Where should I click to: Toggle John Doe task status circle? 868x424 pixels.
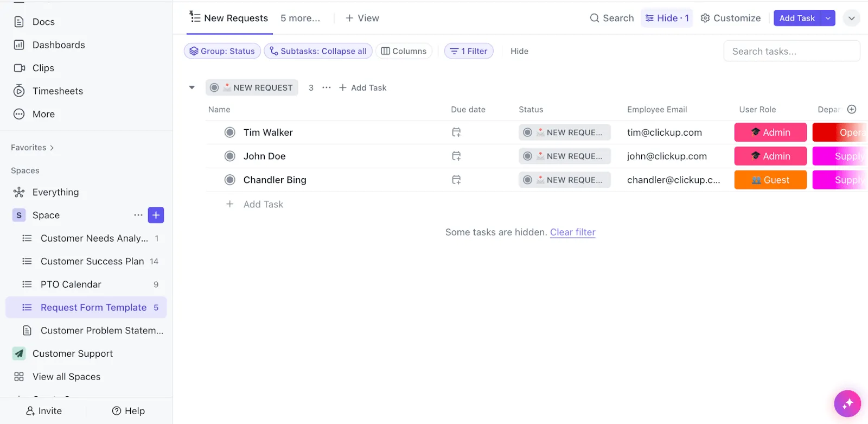(230, 156)
